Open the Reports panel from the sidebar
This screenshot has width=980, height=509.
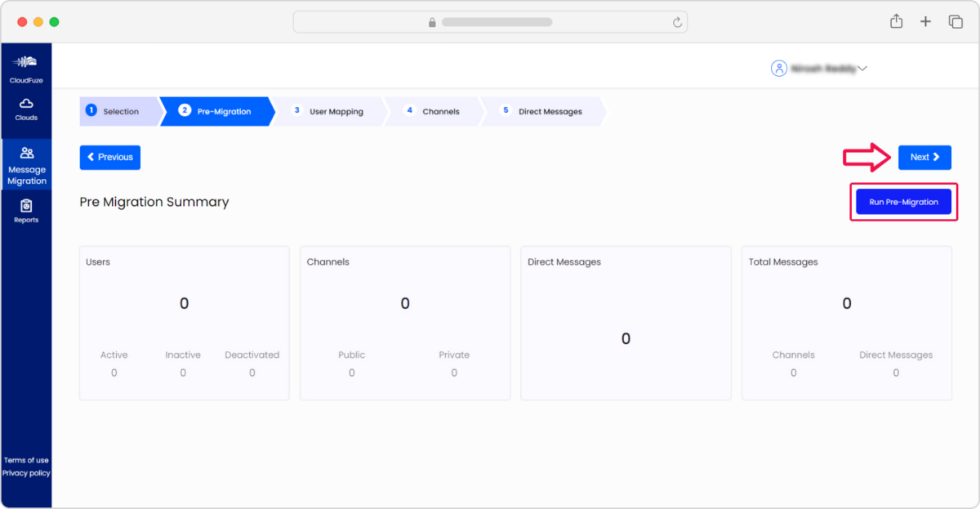26,210
